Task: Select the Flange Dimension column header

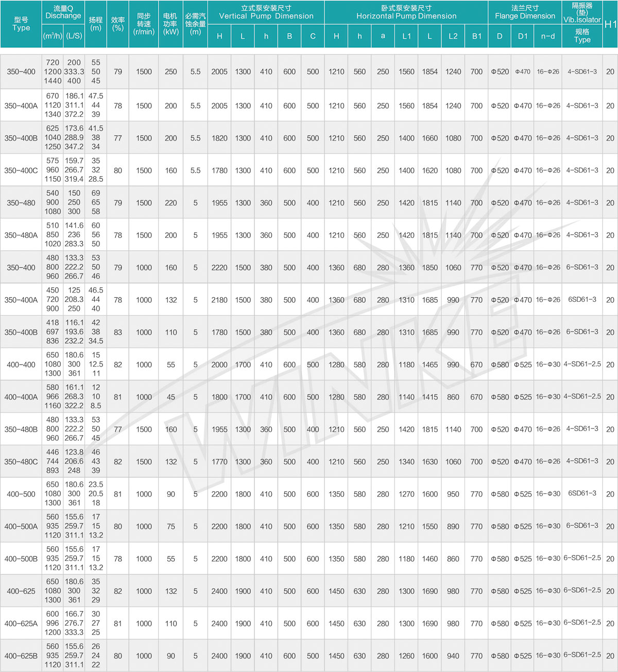Action: pos(525,12)
